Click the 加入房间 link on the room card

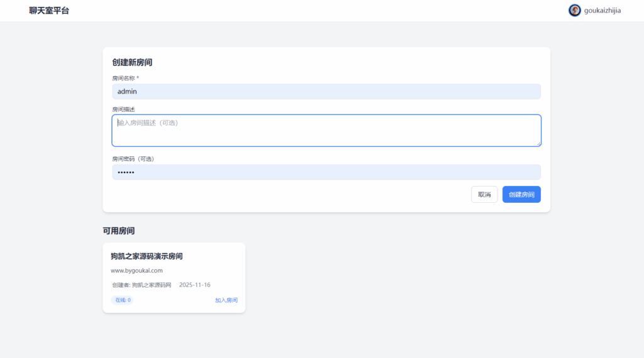[226, 300]
